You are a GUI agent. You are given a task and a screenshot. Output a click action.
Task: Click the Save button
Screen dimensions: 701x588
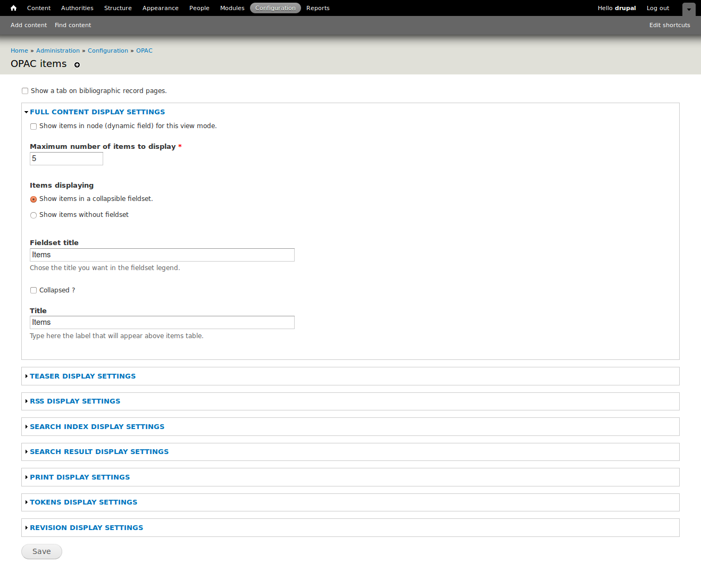click(41, 552)
